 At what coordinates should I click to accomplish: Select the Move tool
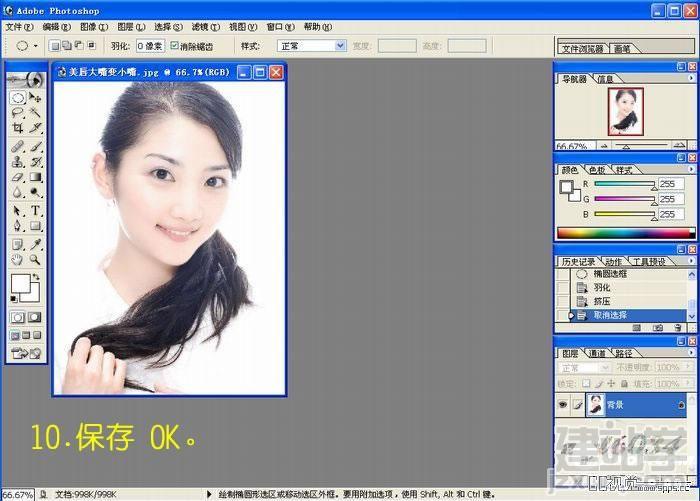35,97
